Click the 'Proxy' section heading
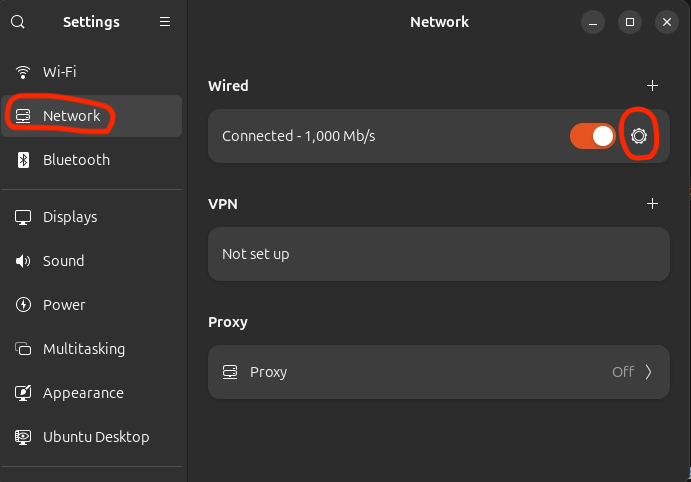Screen dimensions: 691x482 [228, 322]
